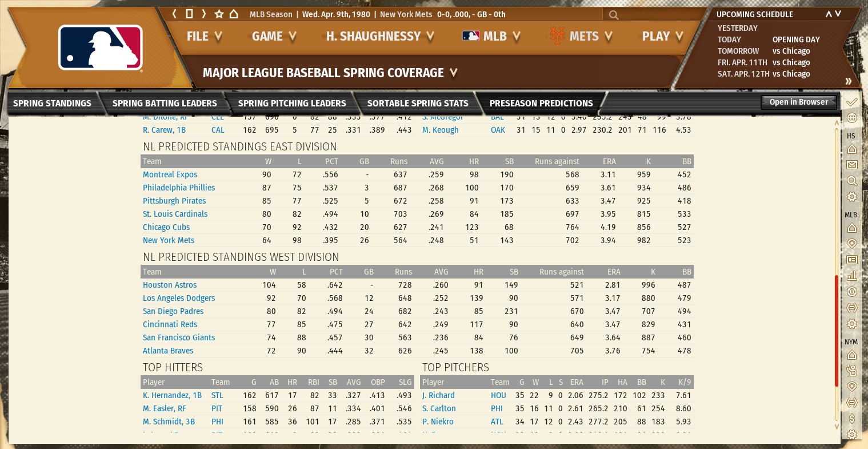Image resolution: width=868 pixels, height=449 pixels.
Task: Click 'NL PREDICTED STANDINGS WEST DIVISION' heading
Action: (241, 257)
